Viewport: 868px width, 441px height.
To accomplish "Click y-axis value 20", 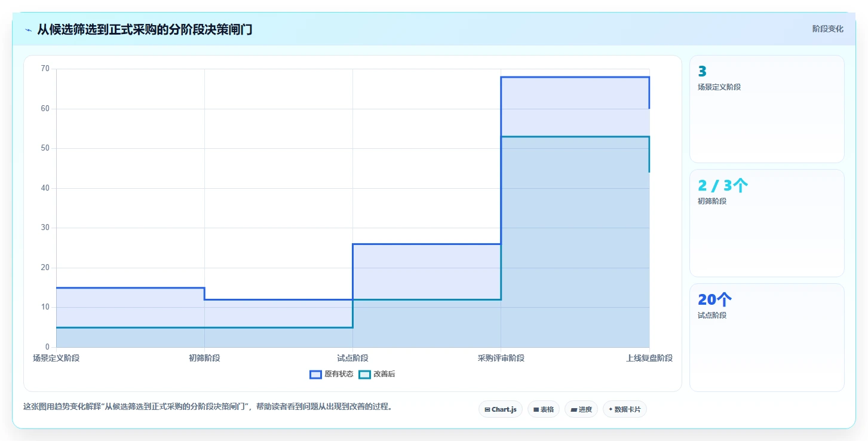I will point(45,268).
